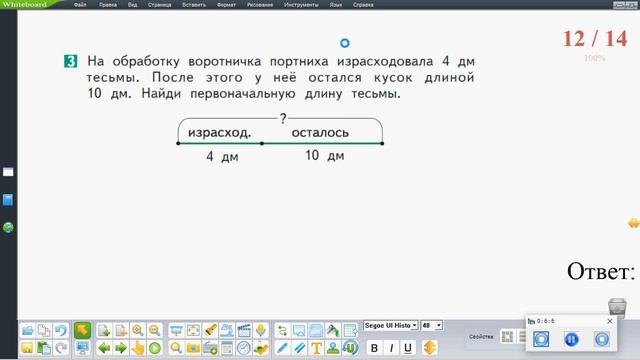This screenshot has width=640, height=360.
Task: Click the connector line icon
Action: pyautogui.click(x=282, y=330)
